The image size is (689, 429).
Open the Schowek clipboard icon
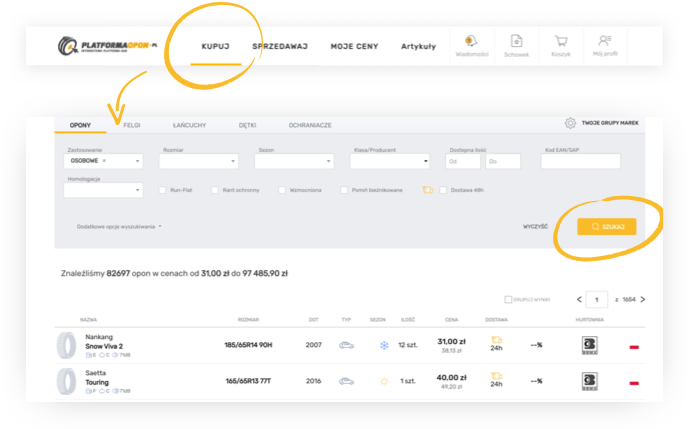point(516,42)
